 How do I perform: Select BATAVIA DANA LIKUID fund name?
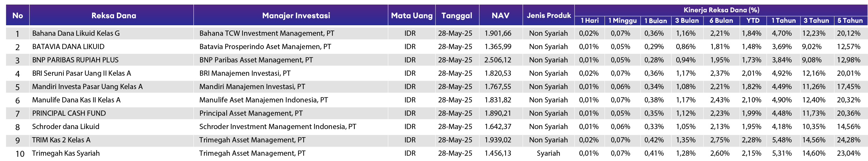coord(68,47)
